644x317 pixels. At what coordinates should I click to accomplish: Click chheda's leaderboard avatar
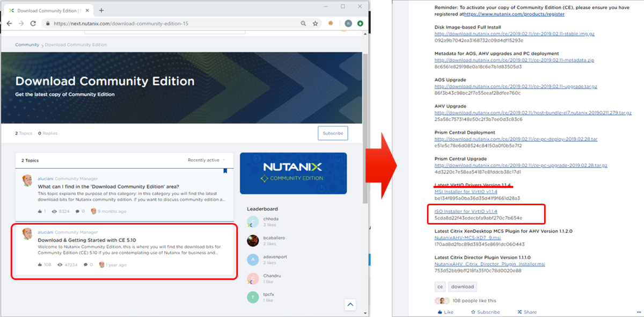coord(253,222)
